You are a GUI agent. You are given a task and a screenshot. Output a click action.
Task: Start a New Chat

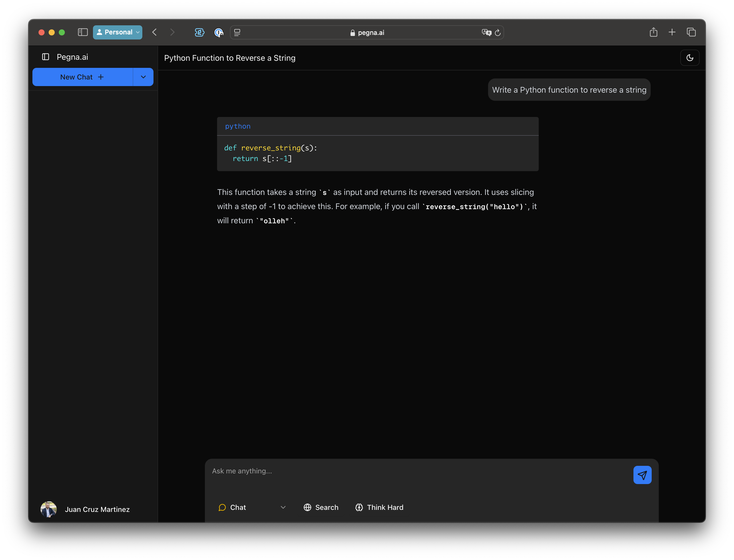click(82, 77)
